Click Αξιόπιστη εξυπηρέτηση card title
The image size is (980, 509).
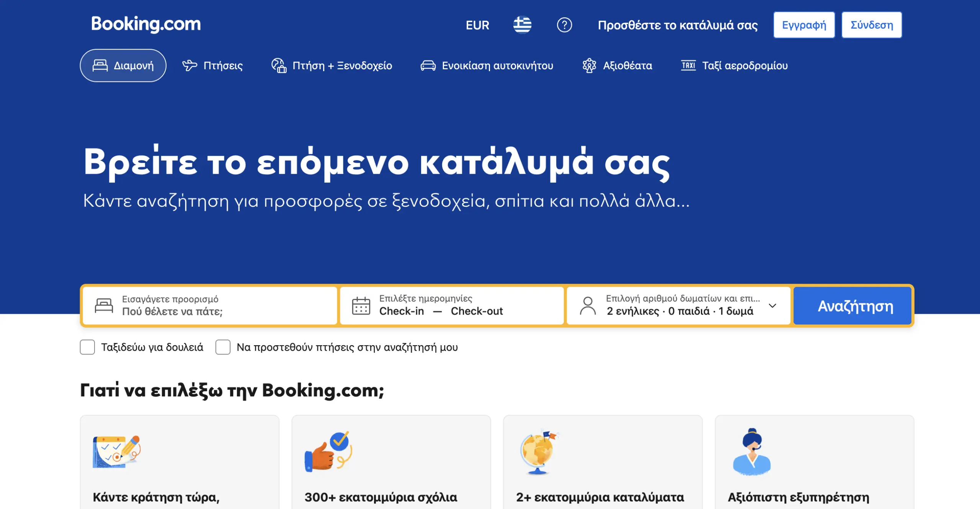click(x=799, y=498)
